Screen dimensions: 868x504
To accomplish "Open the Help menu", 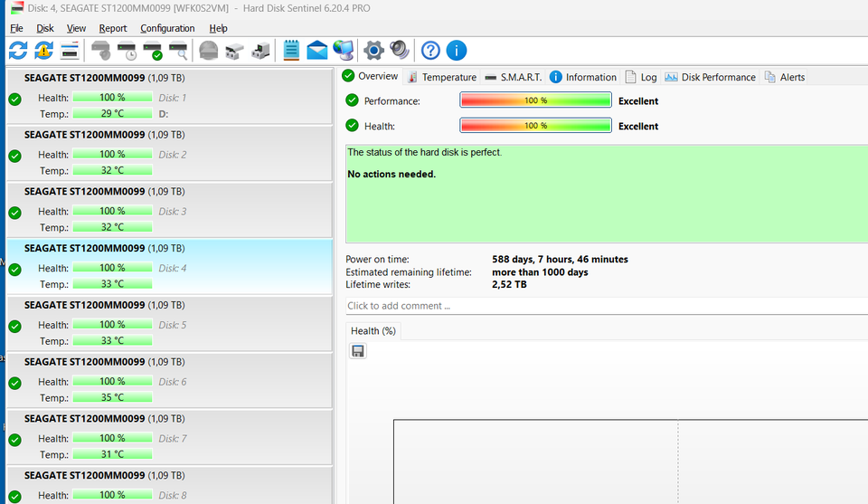I will click(x=218, y=28).
